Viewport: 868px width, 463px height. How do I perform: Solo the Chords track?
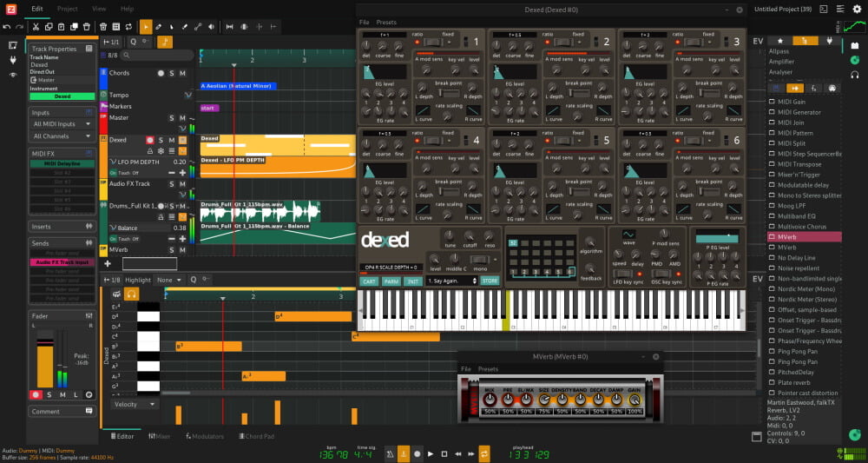click(171, 73)
